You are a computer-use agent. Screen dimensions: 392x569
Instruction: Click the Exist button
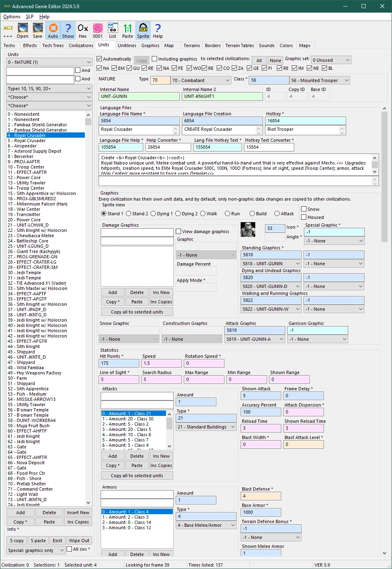[58, 541]
